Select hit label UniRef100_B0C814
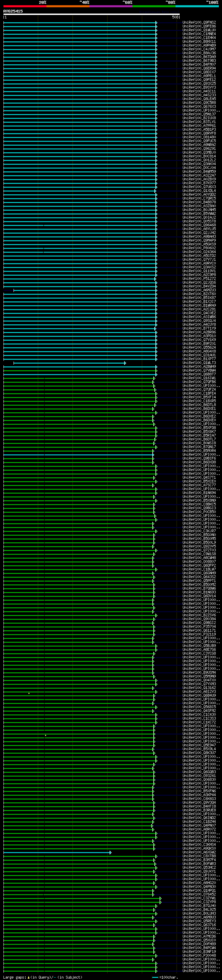 pyautogui.click(x=199, y=156)
